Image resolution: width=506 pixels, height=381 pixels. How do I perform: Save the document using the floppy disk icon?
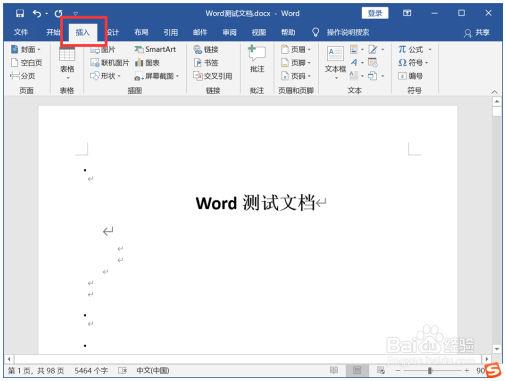pos(20,13)
